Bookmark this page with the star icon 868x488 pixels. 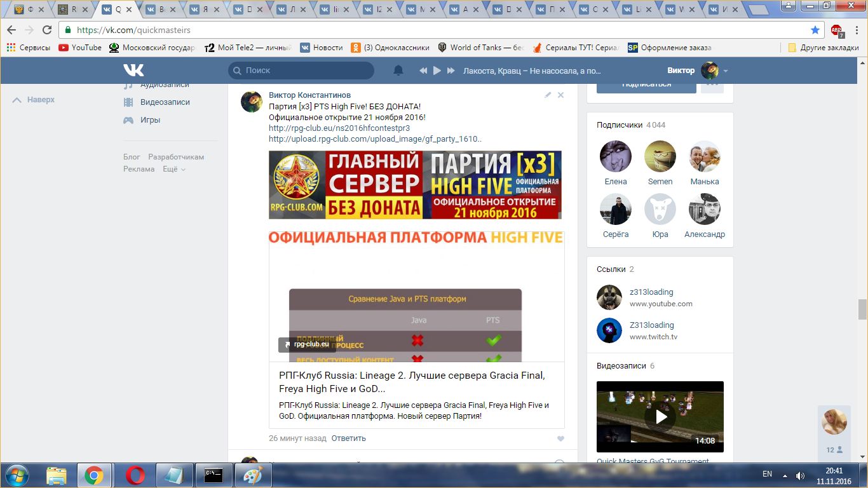(x=815, y=30)
